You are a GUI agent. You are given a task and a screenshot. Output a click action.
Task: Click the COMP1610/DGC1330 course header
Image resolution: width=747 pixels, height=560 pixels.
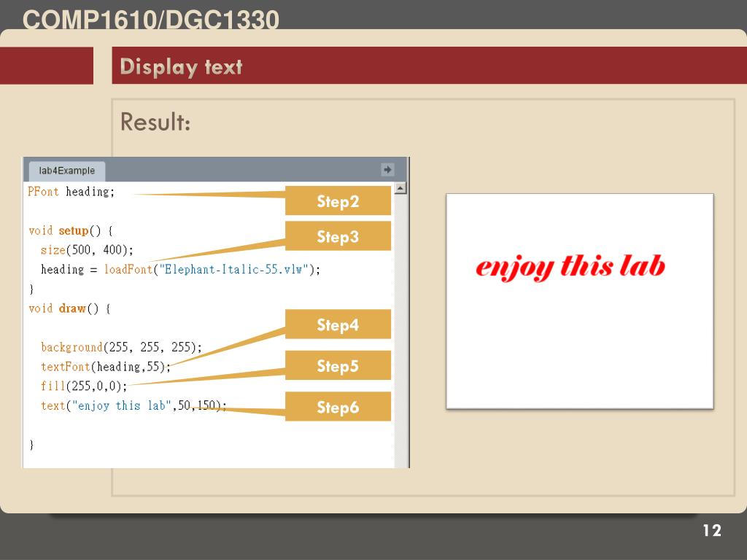point(150,20)
